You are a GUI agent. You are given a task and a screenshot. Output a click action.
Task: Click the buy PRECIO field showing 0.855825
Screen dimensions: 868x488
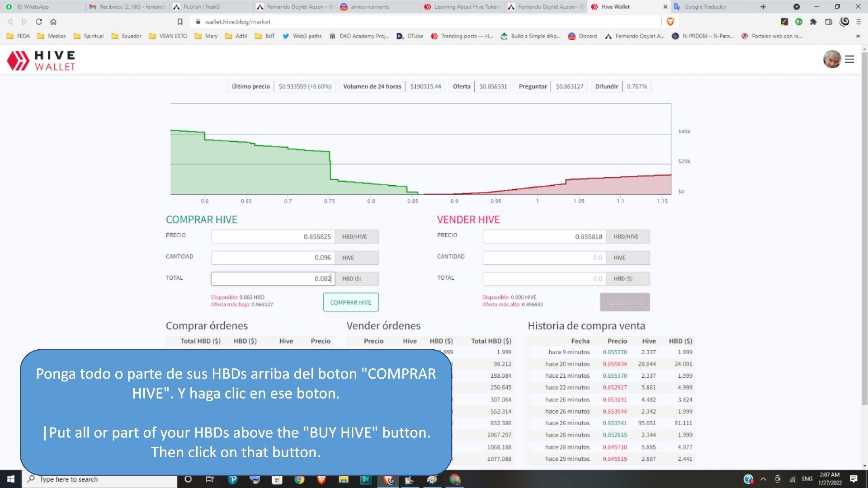coord(273,237)
